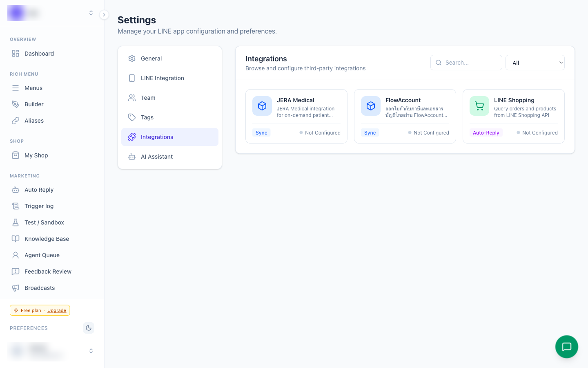Screen dimensions: 588x368
Task: Click the Feedback Review message icon
Action: [x=16, y=272]
